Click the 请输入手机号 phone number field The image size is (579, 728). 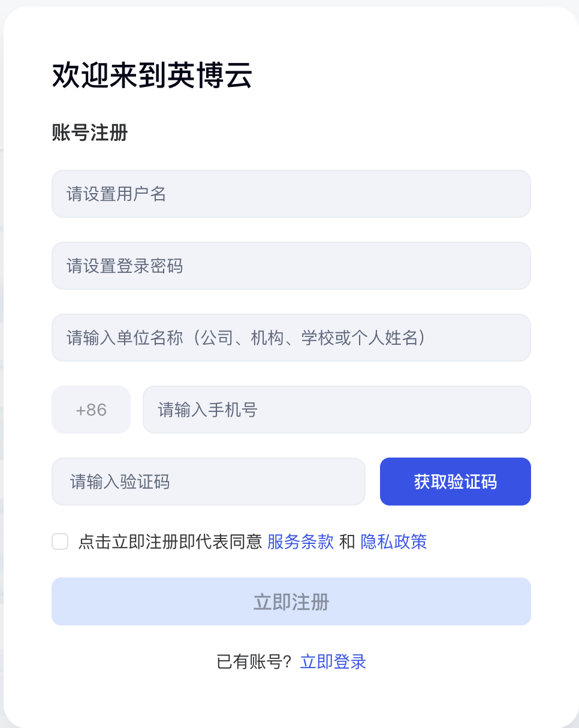click(x=336, y=410)
